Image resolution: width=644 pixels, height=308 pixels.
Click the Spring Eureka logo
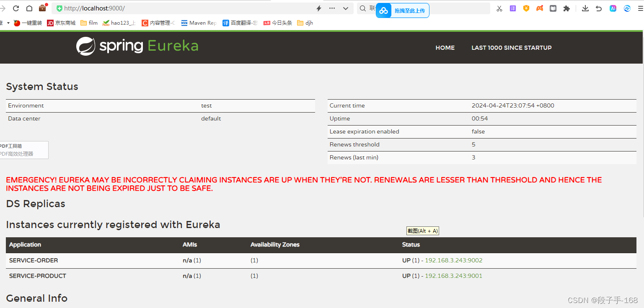[137, 46]
